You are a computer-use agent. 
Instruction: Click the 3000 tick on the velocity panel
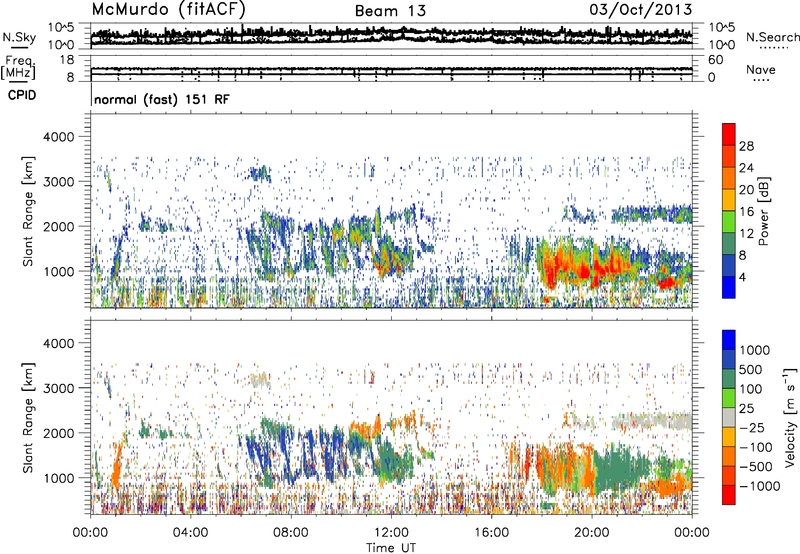(59, 388)
